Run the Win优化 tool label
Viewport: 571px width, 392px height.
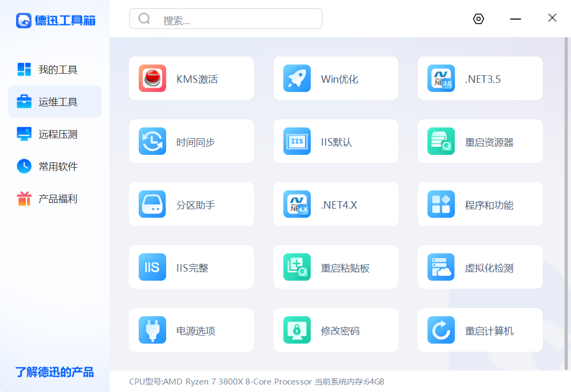(339, 79)
